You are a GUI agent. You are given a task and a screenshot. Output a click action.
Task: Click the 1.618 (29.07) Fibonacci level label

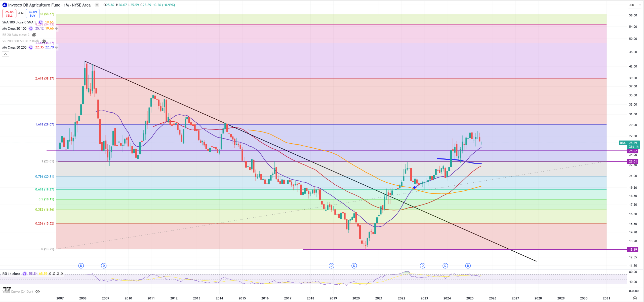(45, 124)
